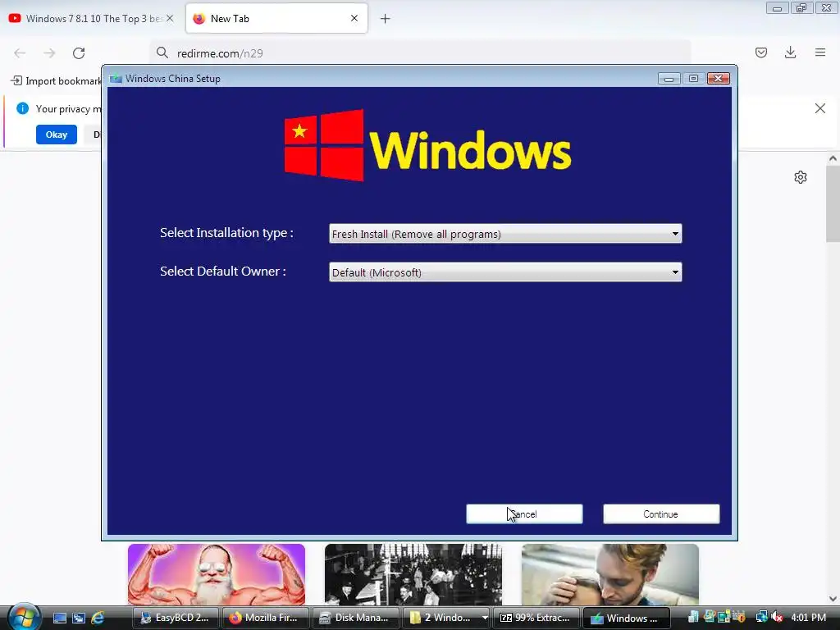Dismiss the privacy notice with X

pyautogui.click(x=819, y=109)
